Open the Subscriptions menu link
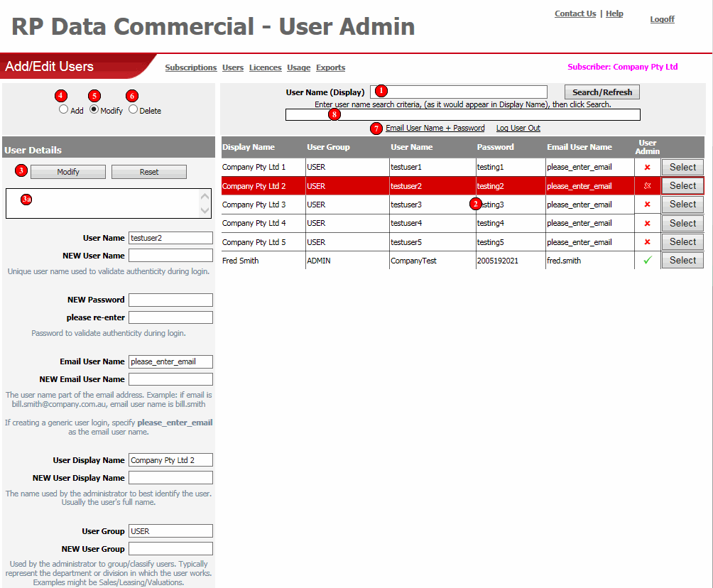 pyautogui.click(x=191, y=67)
